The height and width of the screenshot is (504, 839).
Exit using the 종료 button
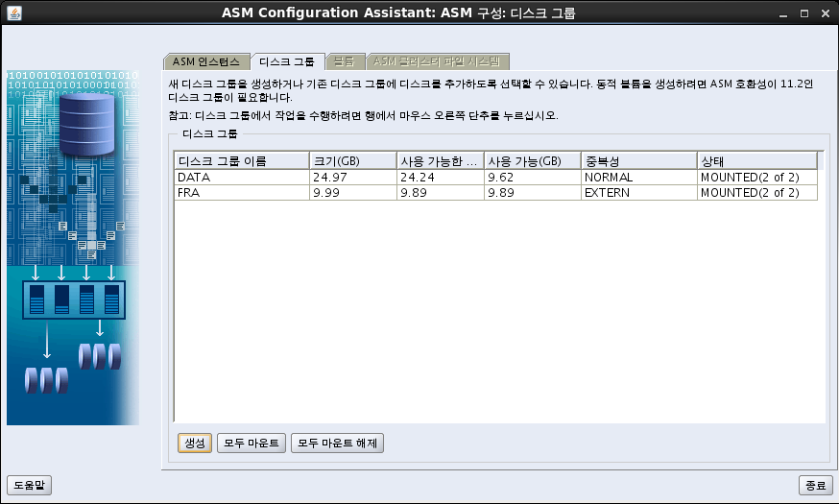point(813,486)
